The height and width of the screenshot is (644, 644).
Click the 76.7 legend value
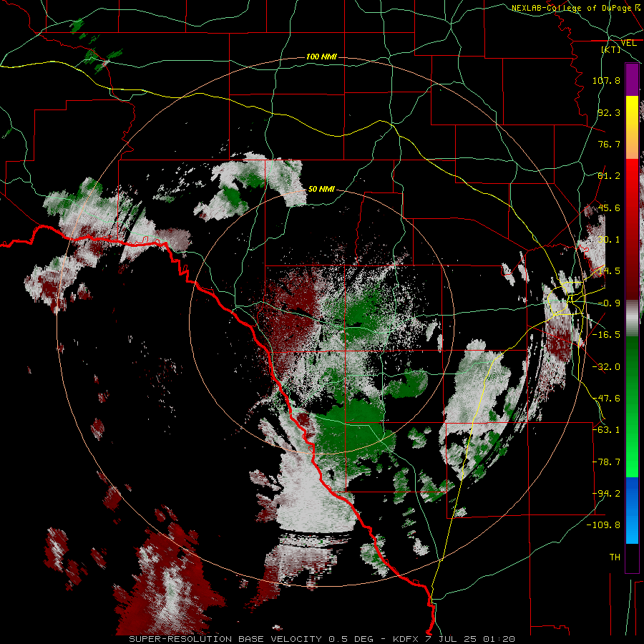pos(609,144)
